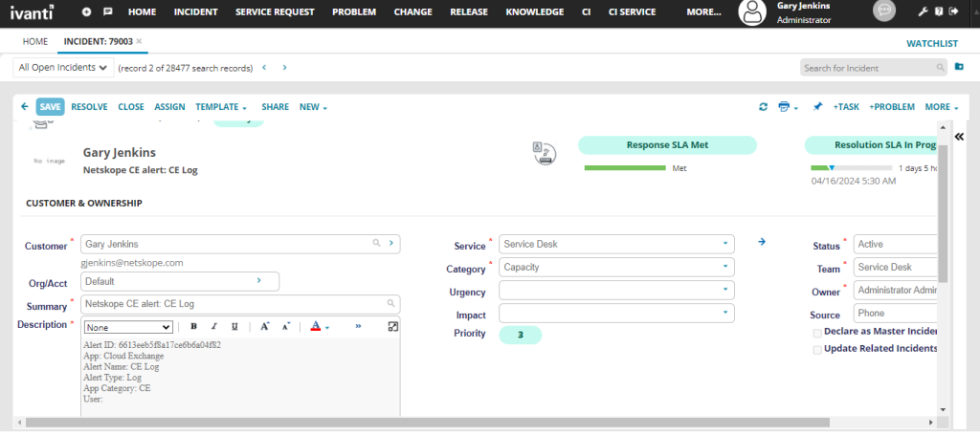Click the SAVE button
Viewport: 980px width, 435px height.
(x=50, y=107)
